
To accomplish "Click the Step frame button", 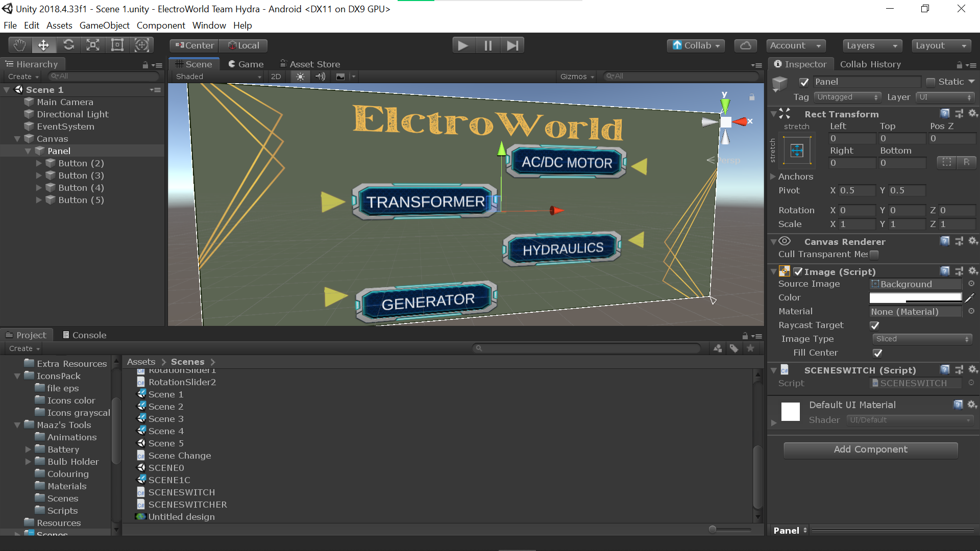I will point(512,45).
